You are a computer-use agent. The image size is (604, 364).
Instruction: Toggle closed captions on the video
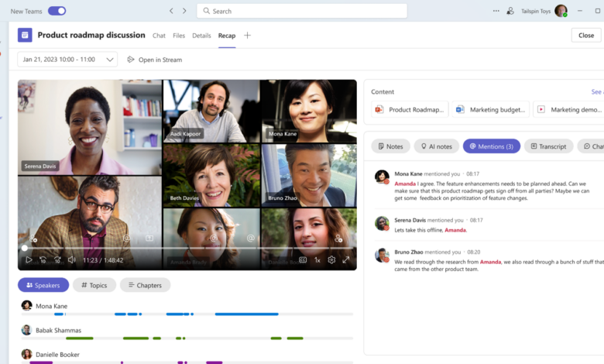pyautogui.click(x=303, y=260)
